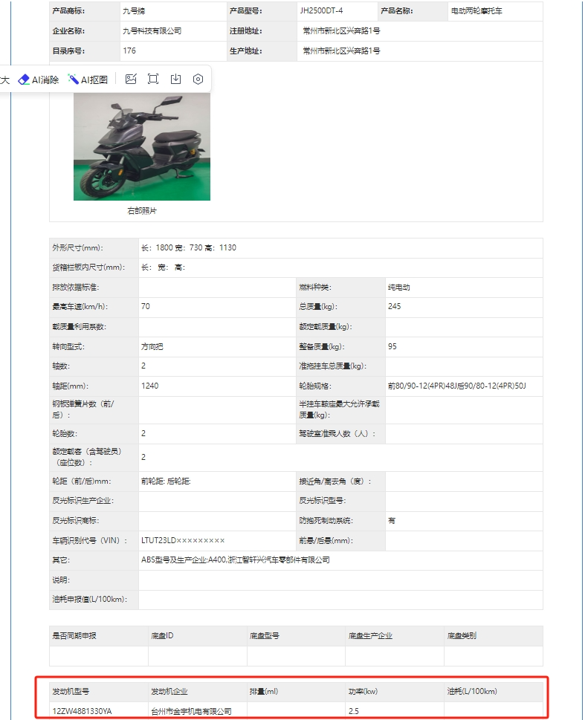Click the 是否同期申报 column header
The width and height of the screenshot is (588, 720).
[x=74, y=636]
